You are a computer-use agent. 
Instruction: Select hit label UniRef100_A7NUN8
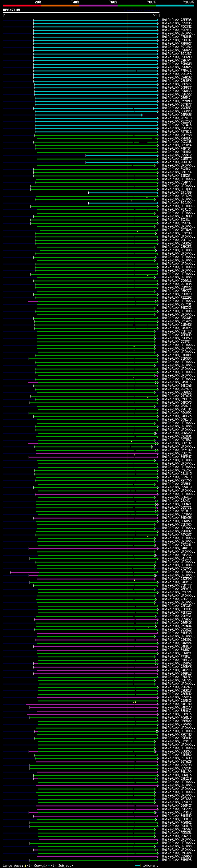177,37
